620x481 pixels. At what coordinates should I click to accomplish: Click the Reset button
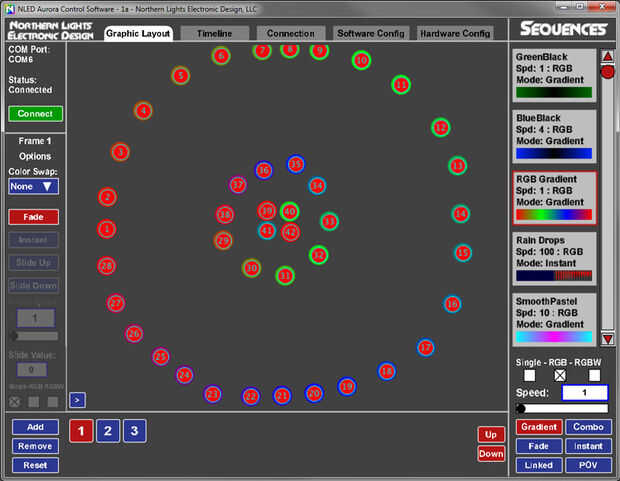pos(35,465)
